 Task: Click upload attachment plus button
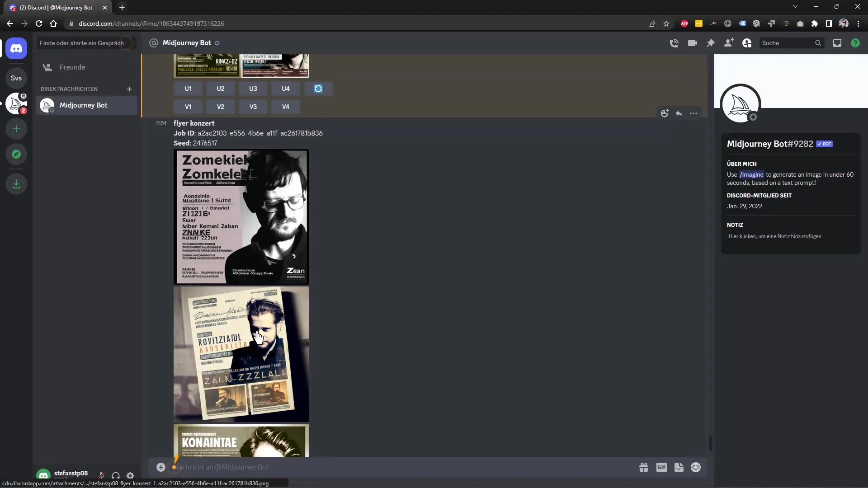point(161,467)
